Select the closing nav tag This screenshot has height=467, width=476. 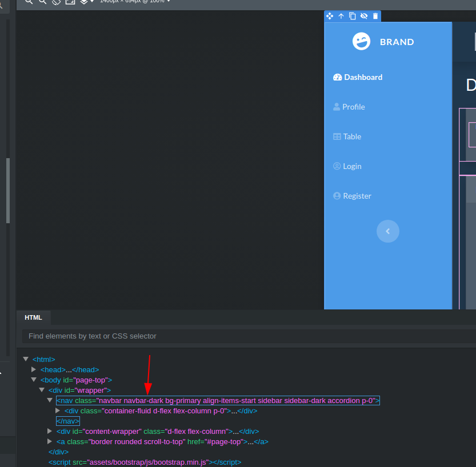tap(68, 421)
